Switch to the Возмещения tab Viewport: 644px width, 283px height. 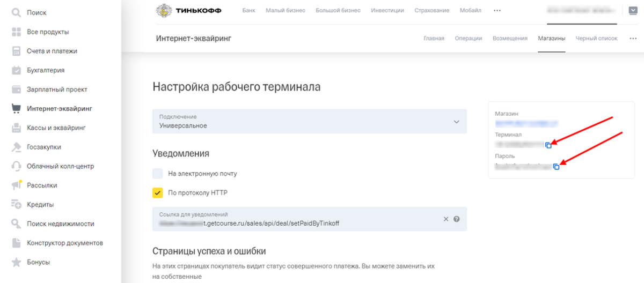click(x=510, y=39)
